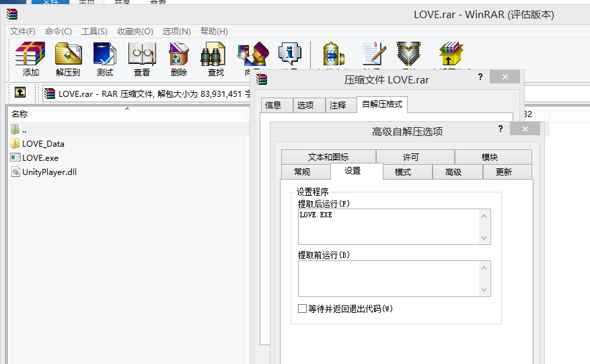Click the Add (添加) toolbar icon
Screen dimensions: 590x364
[x=30, y=59]
